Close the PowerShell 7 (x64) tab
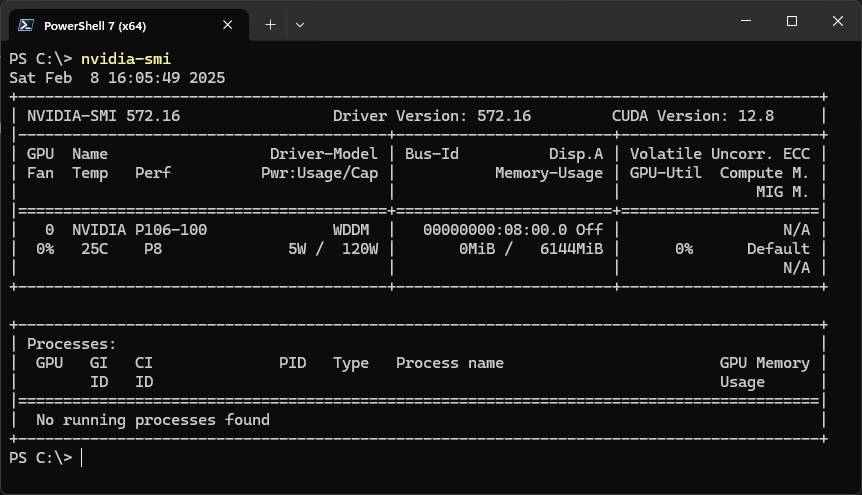Screen dimensions: 862x495 pos(229,25)
